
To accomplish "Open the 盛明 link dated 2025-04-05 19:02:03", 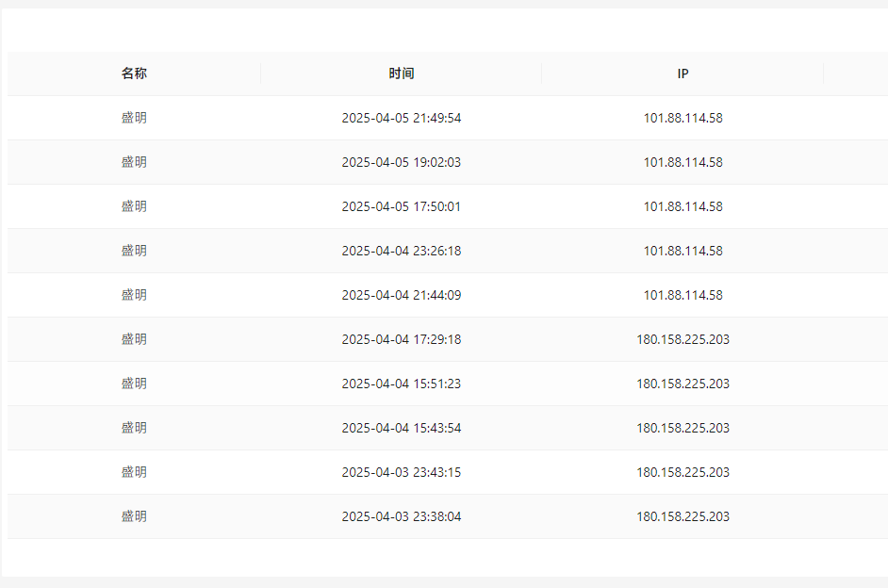I will 134,162.
